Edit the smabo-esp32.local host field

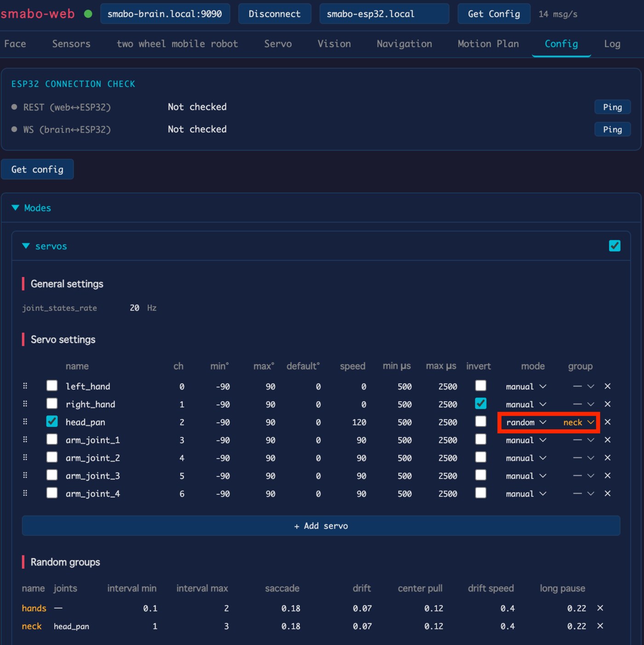click(384, 14)
